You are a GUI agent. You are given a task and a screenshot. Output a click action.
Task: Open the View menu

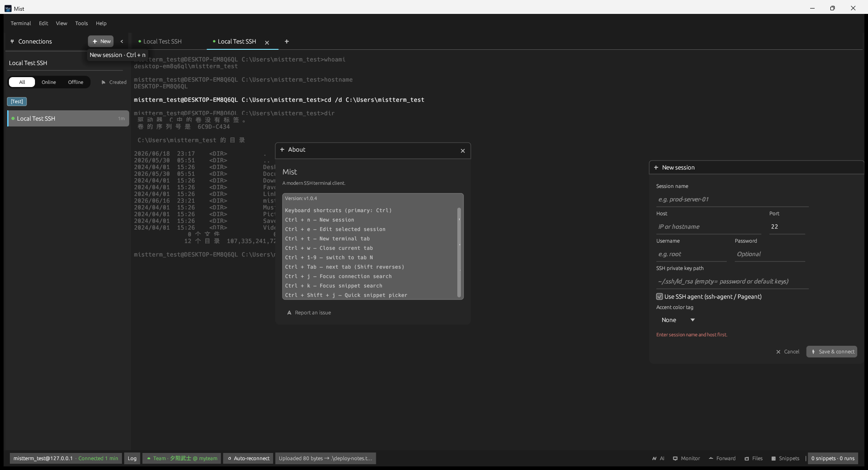[x=61, y=23]
